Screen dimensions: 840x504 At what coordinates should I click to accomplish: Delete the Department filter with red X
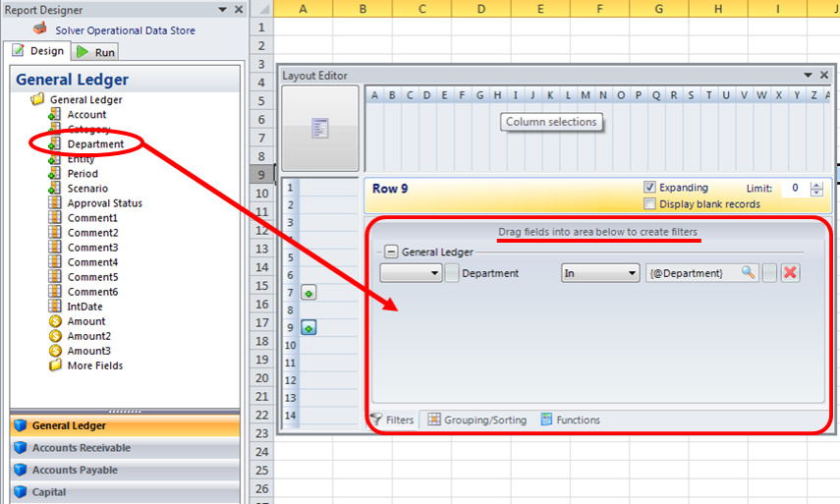790,273
